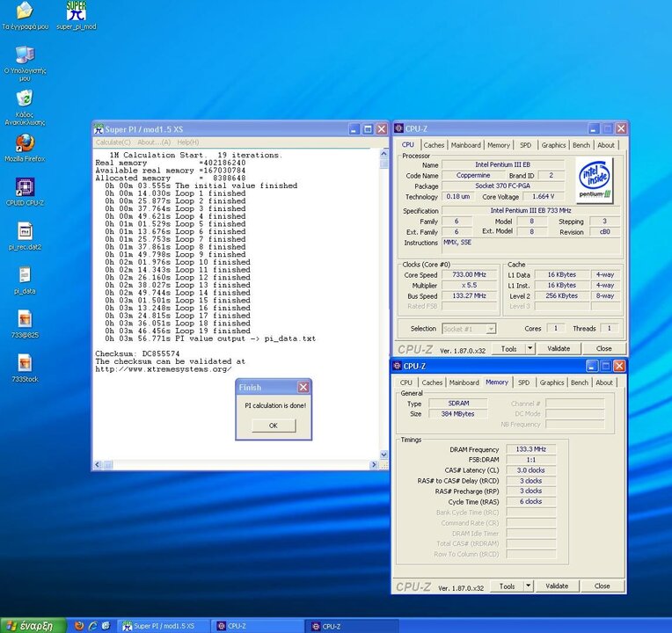Click Validate button in lower CPU-Z
The width and height of the screenshot is (672, 633).
click(x=557, y=586)
